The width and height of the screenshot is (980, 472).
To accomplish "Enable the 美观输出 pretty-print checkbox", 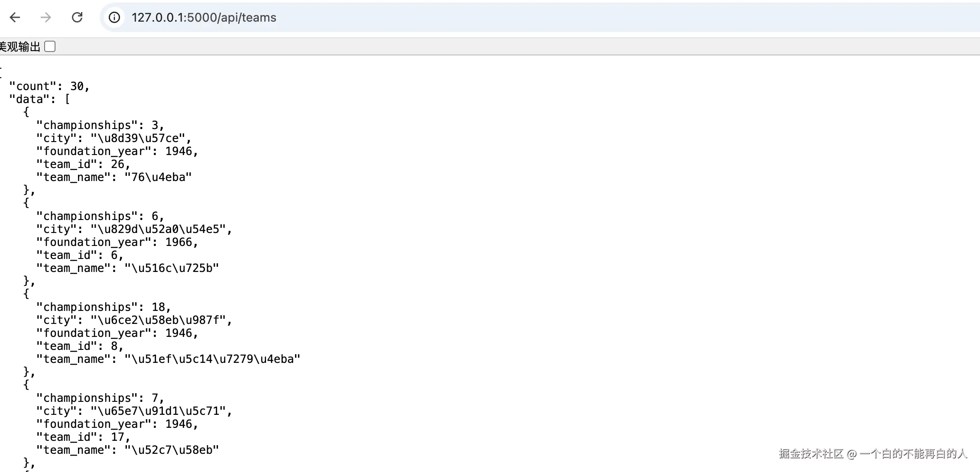I will [x=50, y=46].
